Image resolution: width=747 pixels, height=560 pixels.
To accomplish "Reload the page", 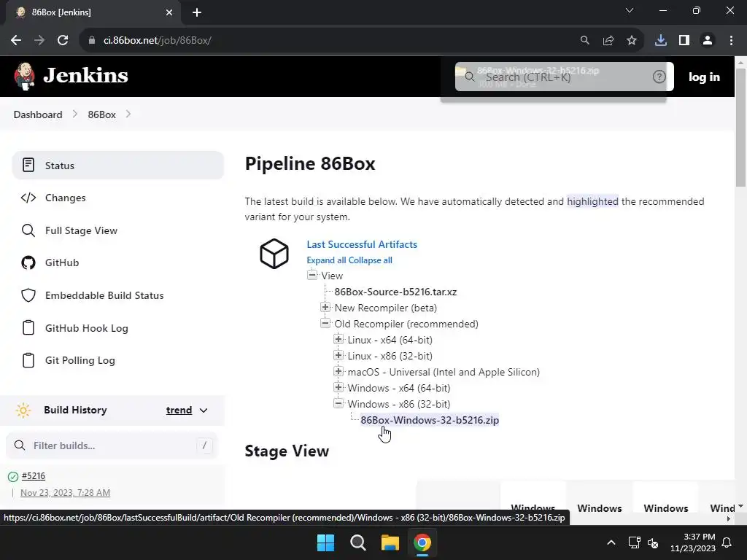I will [x=63, y=41].
